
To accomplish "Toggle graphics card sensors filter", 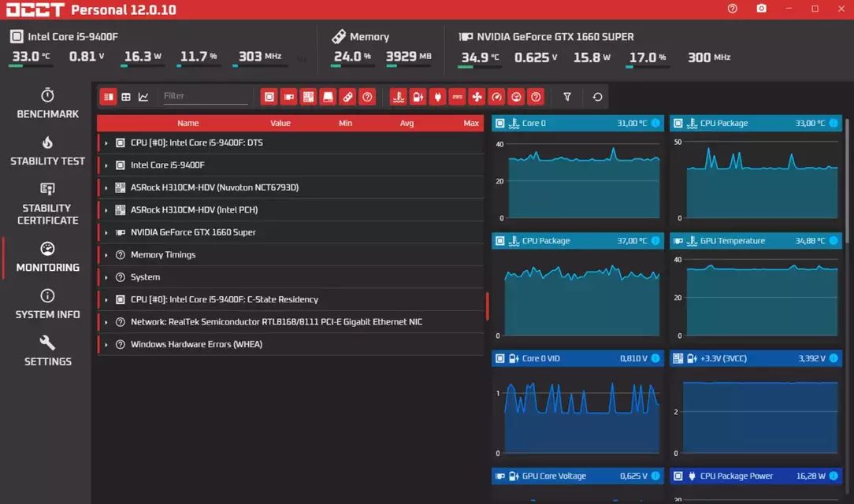I will click(x=288, y=97).
